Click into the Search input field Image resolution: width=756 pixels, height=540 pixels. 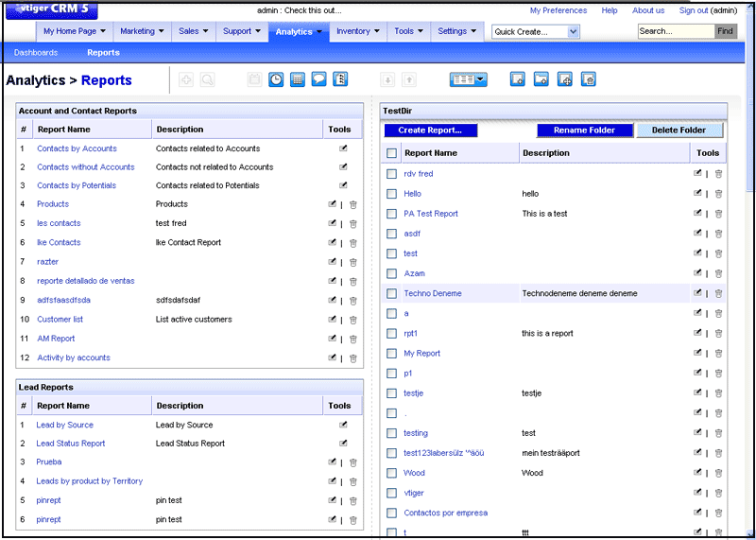pos(676,31)
